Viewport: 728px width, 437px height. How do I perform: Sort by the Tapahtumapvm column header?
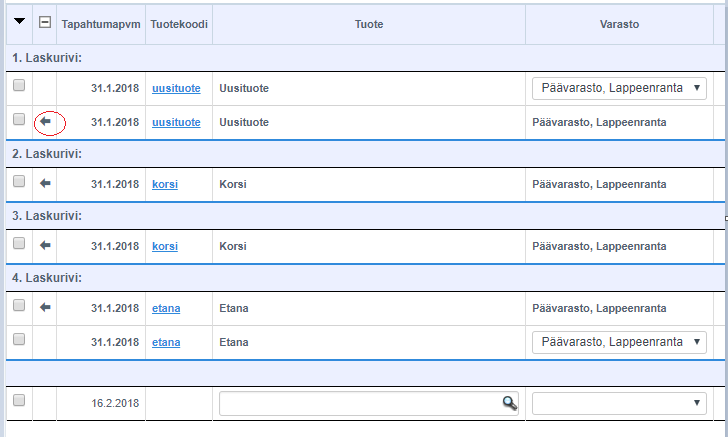tap(101, 23)
